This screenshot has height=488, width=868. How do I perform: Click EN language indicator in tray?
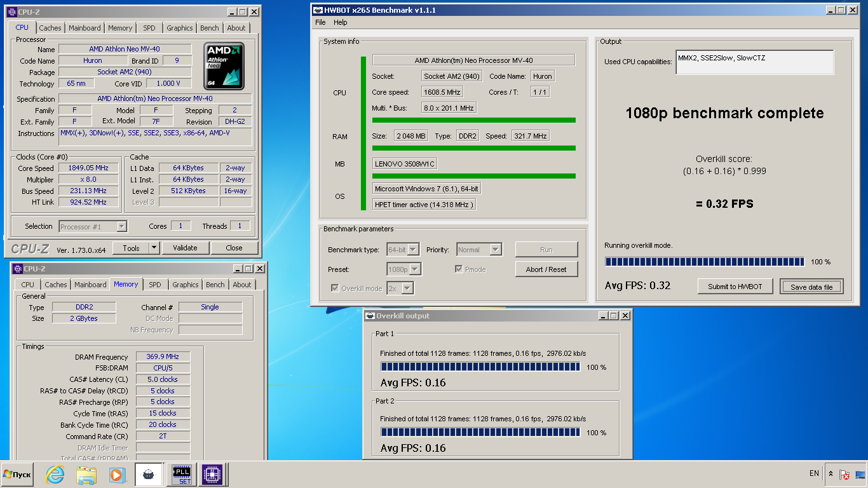click(x=814, y=473)
